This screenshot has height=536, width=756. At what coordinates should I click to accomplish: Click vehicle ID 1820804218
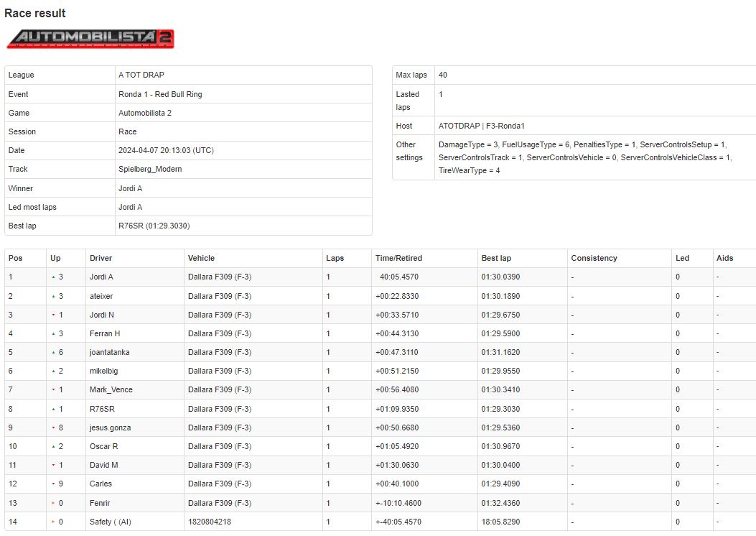point(209,522)
